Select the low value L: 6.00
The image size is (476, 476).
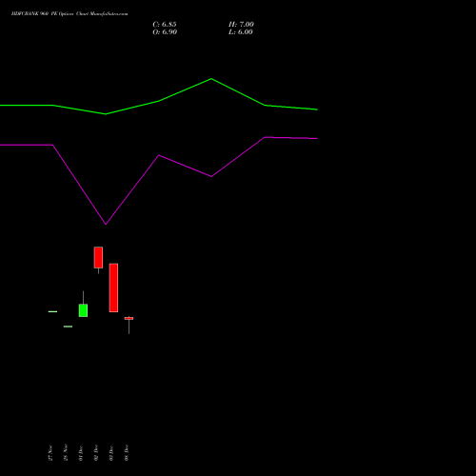241,32
